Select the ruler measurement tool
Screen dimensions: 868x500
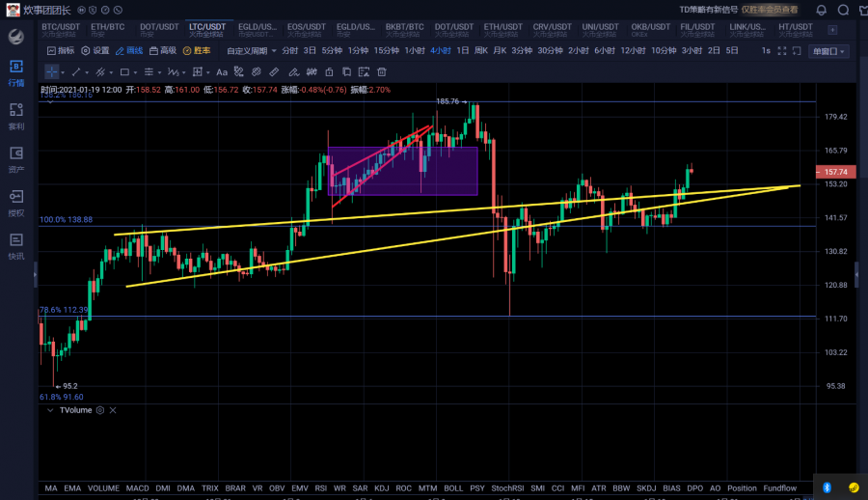coord(274,71)
